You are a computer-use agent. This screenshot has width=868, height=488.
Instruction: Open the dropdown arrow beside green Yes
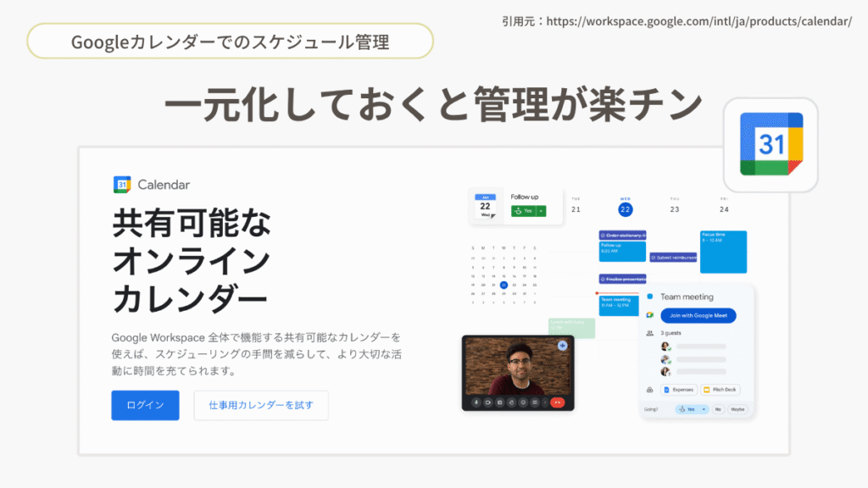[542, 211]
